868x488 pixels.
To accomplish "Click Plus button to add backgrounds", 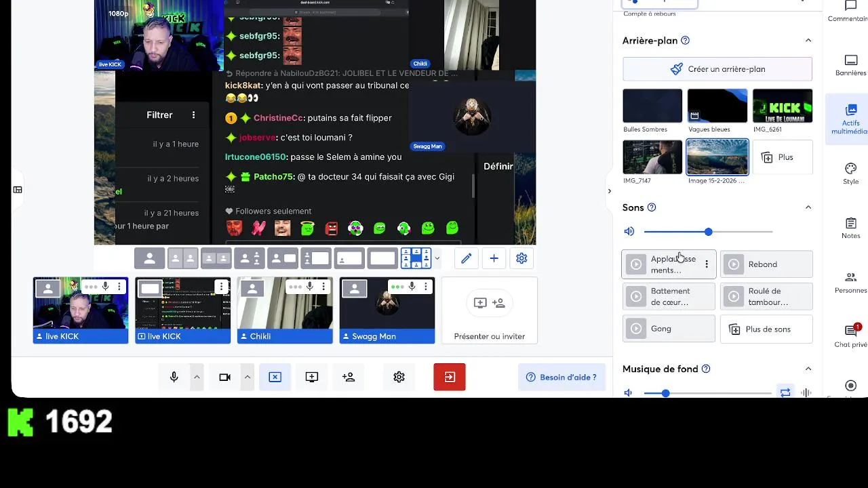I will (x=783, y=157).
